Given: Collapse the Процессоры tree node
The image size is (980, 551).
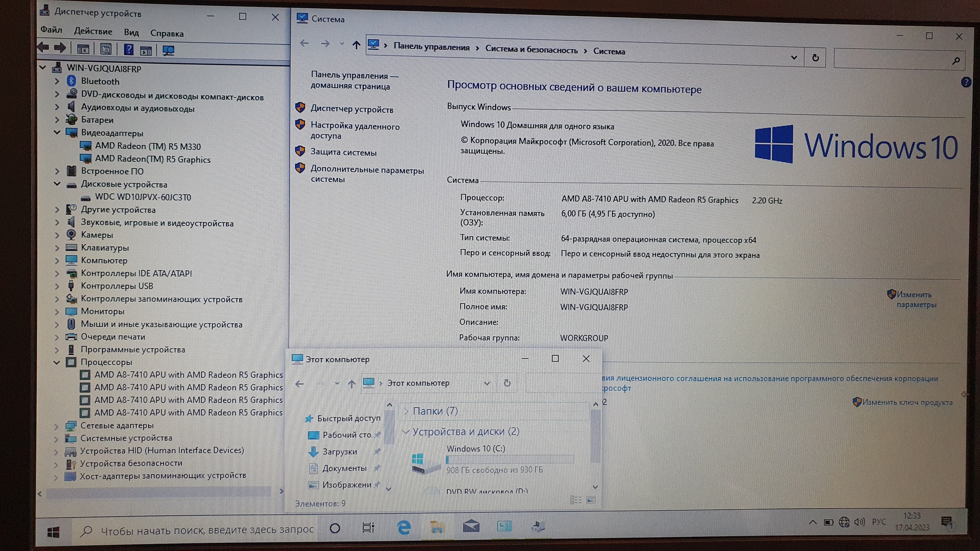Looking at the screenshot, I should click(56, 362).
